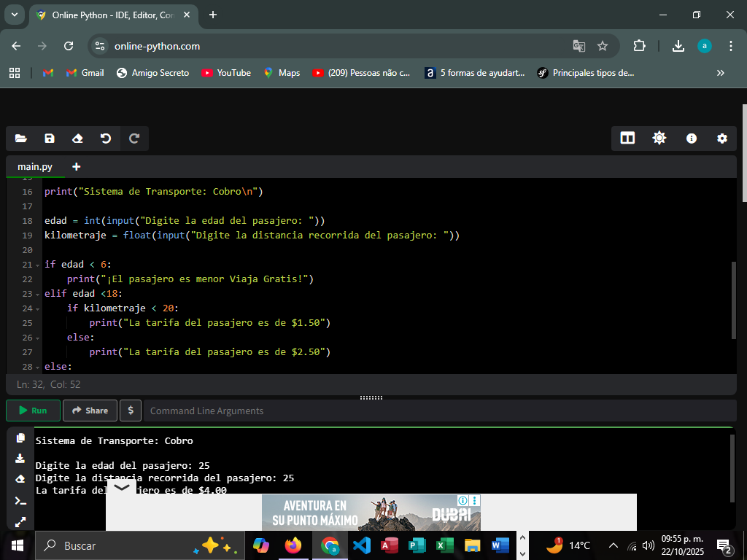
Task: Expand the console with the fullscreen arrows icon
Action: point(20,522)
